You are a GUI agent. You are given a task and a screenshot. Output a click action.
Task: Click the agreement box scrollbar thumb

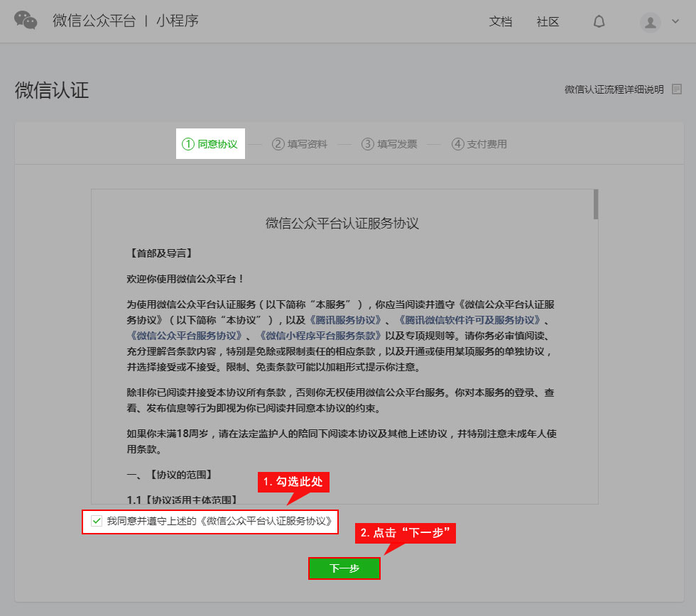pyautogui.click(x=596, y=204)
